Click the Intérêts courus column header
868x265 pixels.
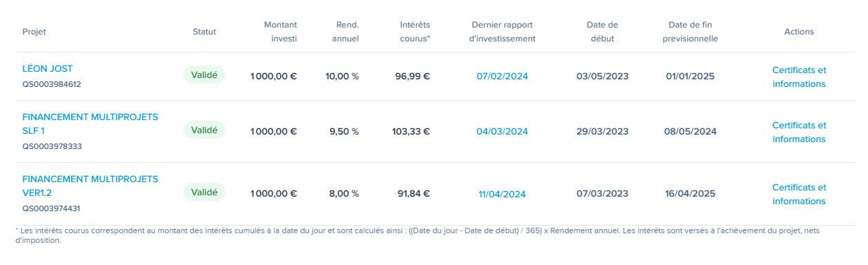[x=415, y=32]
